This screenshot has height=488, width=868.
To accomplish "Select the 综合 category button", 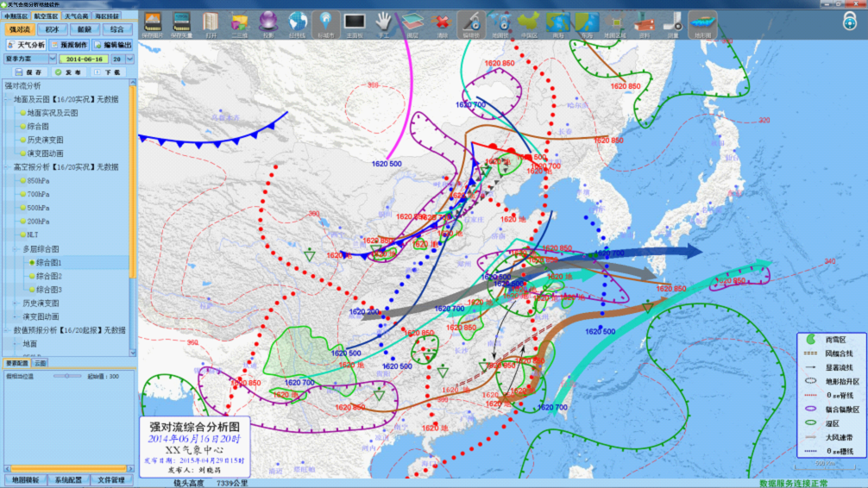I will (x=116, y=29).
